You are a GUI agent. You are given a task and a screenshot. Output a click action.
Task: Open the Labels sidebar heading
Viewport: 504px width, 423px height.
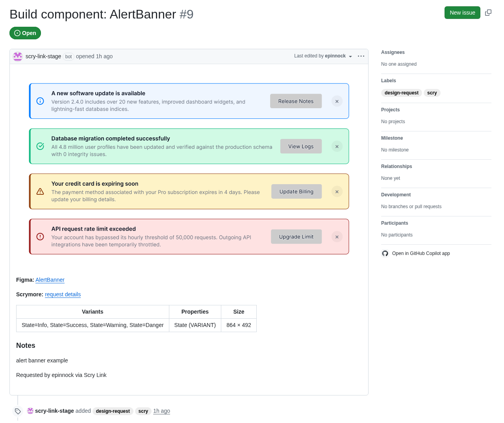(389, 81)
